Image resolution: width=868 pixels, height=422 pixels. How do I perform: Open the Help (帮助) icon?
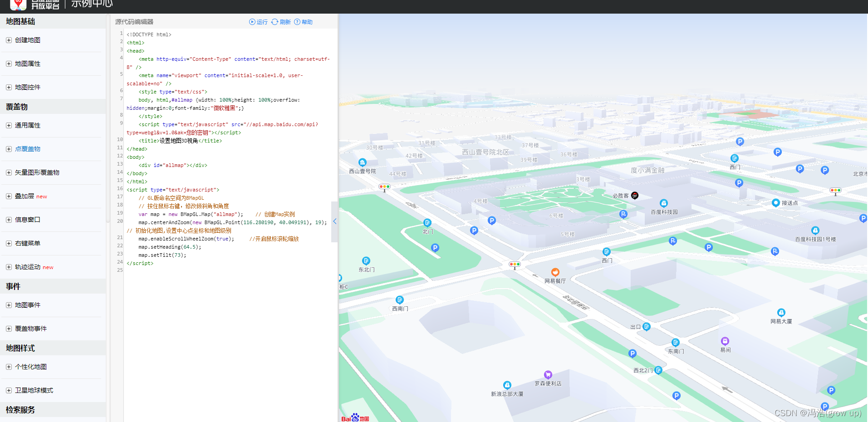pos(297,22)
